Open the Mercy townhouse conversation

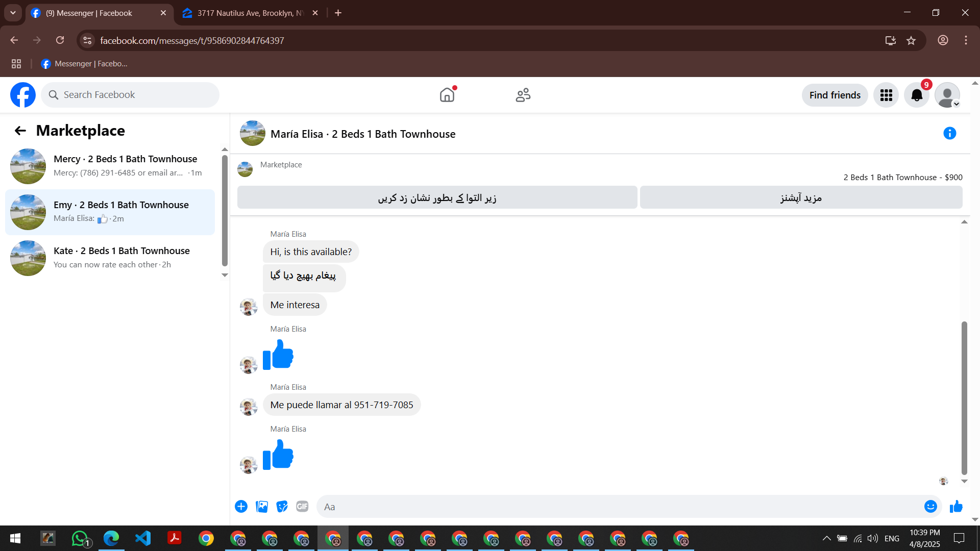[110, 166]
